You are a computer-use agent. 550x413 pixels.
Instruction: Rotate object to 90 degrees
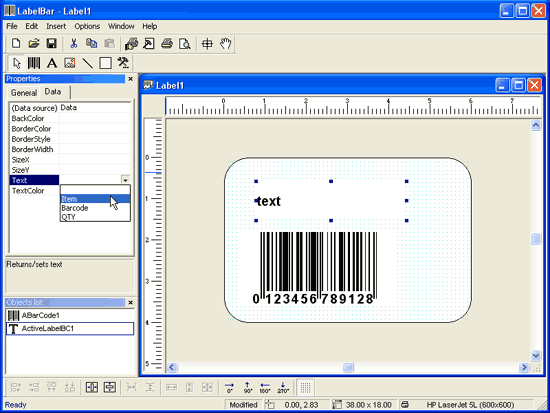click(x=248, y=387)
